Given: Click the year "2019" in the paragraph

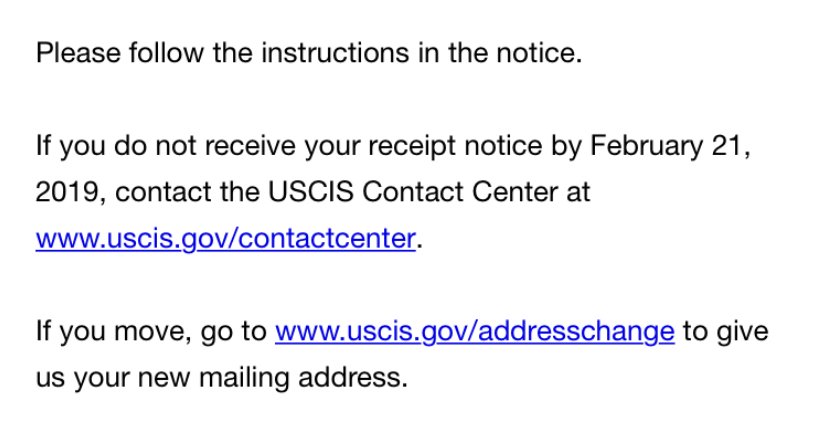Looking at the screenshot, I should 63,192.
